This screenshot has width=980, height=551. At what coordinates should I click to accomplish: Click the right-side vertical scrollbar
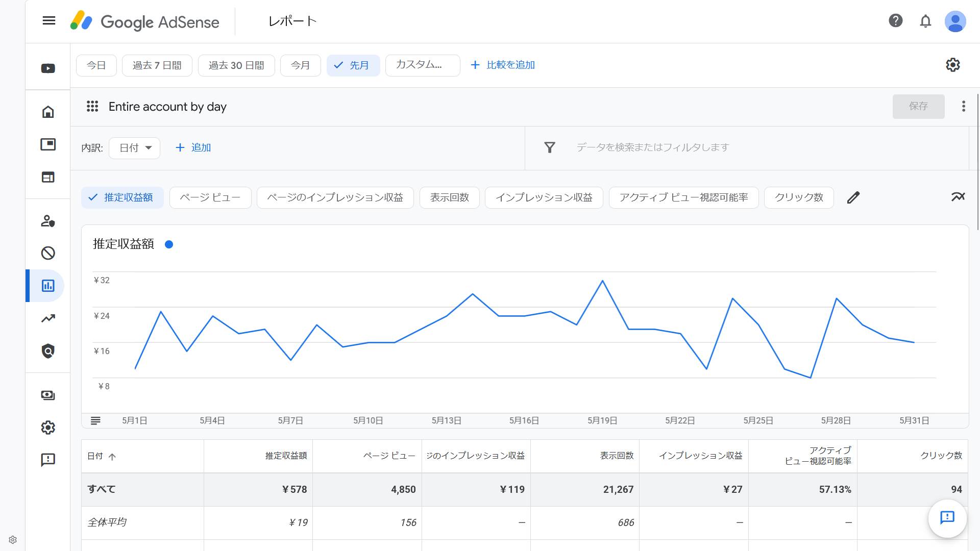tap(977, 161)
